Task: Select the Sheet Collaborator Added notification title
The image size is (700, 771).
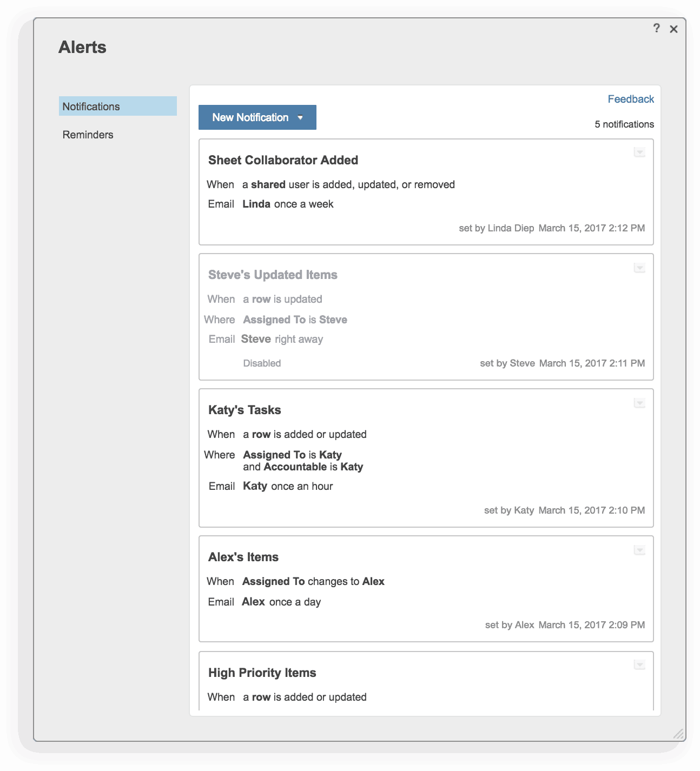Action: point(283,160)
